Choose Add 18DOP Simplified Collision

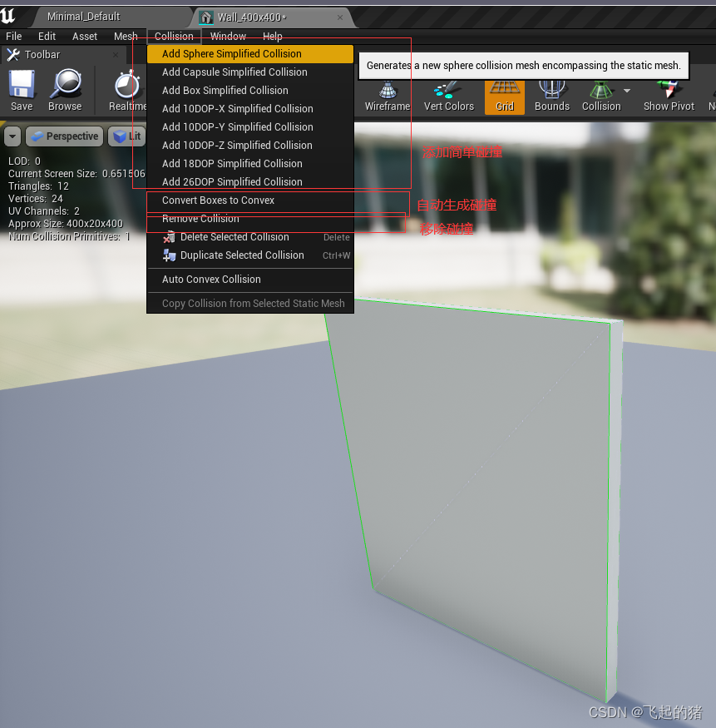[x=250, y=163]
